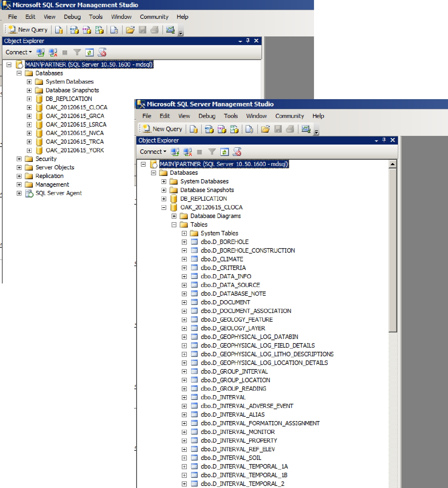Click Connect Object Explorer icon in front window
The width and height of the screenshot is (448, 488).
pos(175,152)
